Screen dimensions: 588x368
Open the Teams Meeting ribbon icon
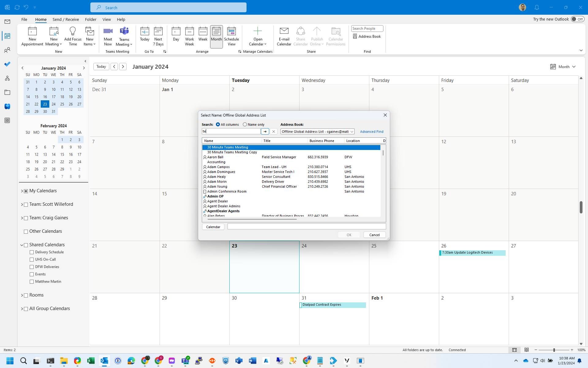pyautogui.click(x=124, y=31)
